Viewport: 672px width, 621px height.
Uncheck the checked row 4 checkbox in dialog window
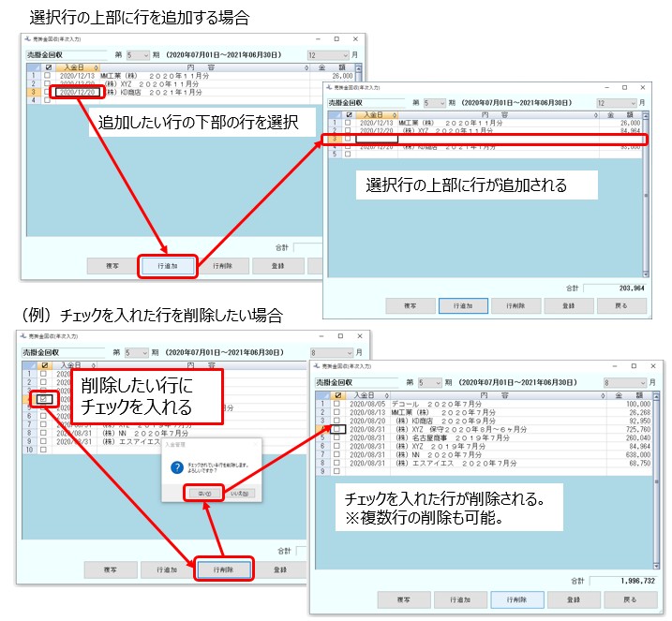click(x=44, y=399)
